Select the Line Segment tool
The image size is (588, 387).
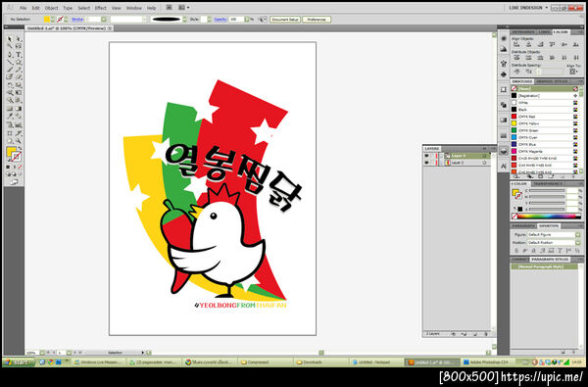click(x=10, y=63)
